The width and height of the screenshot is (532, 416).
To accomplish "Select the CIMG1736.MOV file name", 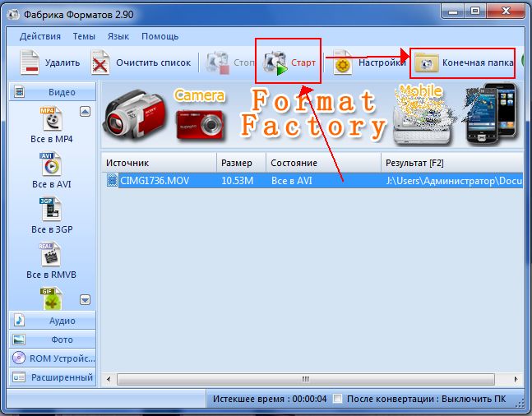I will point(155,181).
